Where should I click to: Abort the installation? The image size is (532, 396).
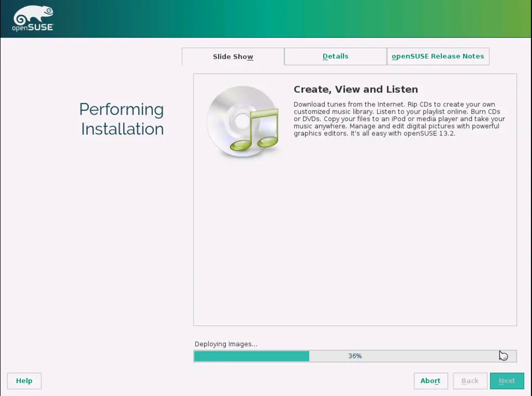coord(430,381)
